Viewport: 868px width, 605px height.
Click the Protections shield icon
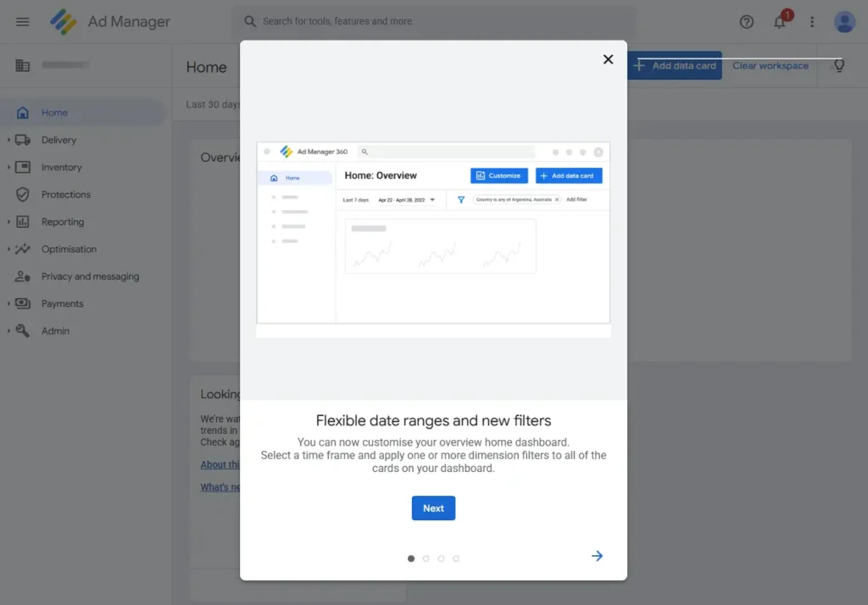(23, 194)
